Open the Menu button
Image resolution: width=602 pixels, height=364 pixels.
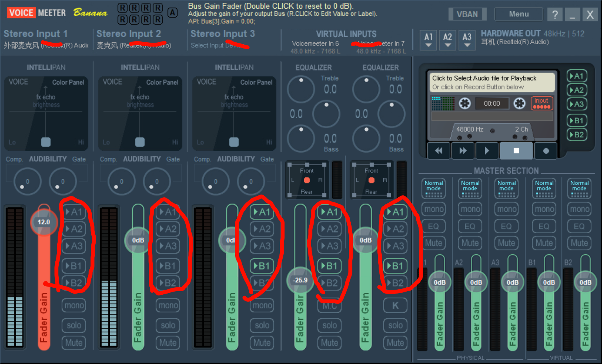(x=519, y=14)
